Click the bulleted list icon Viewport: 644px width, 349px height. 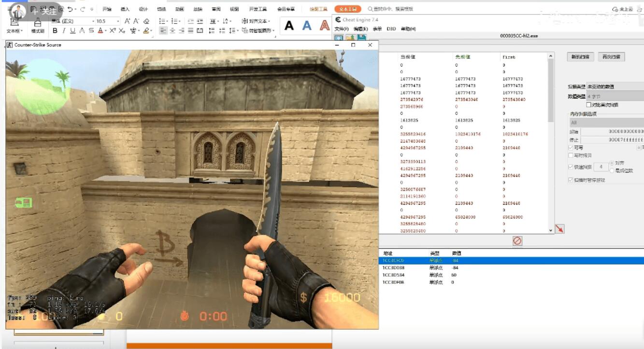162,21
